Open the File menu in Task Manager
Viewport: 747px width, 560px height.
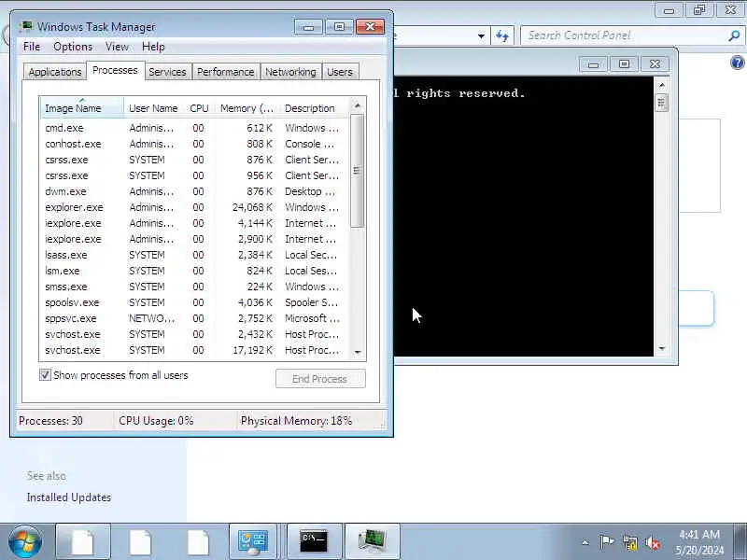(x=32, y=47)
